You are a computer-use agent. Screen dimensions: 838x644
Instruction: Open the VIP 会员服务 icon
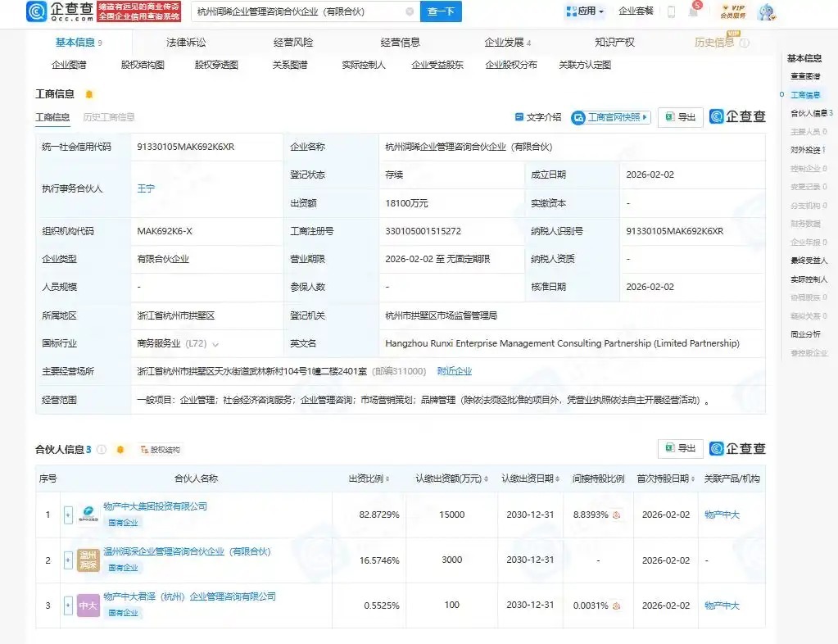tap(732, 11)
